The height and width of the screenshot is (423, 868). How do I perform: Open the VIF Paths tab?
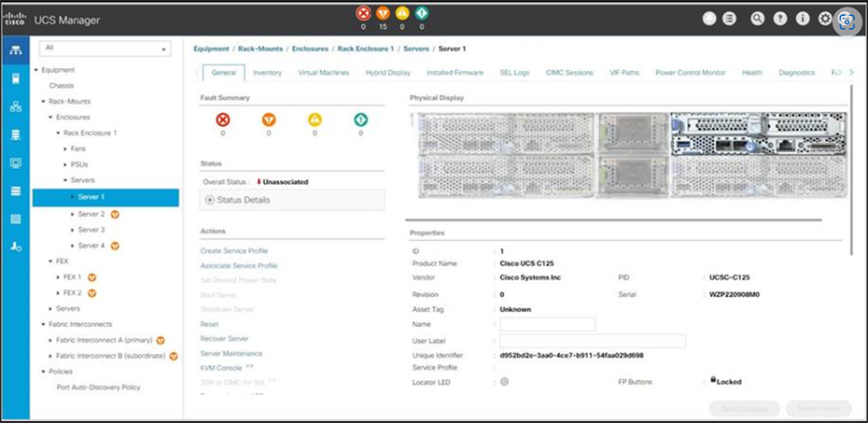[x=623, y=73]
